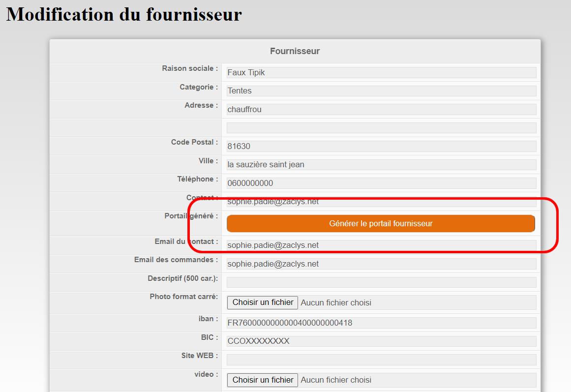Open file chooser for video upload

click(x=263, y=380)
